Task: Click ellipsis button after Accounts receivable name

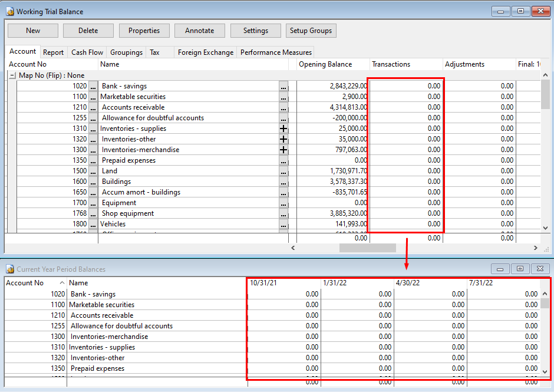Action: (x=283, y=107)
